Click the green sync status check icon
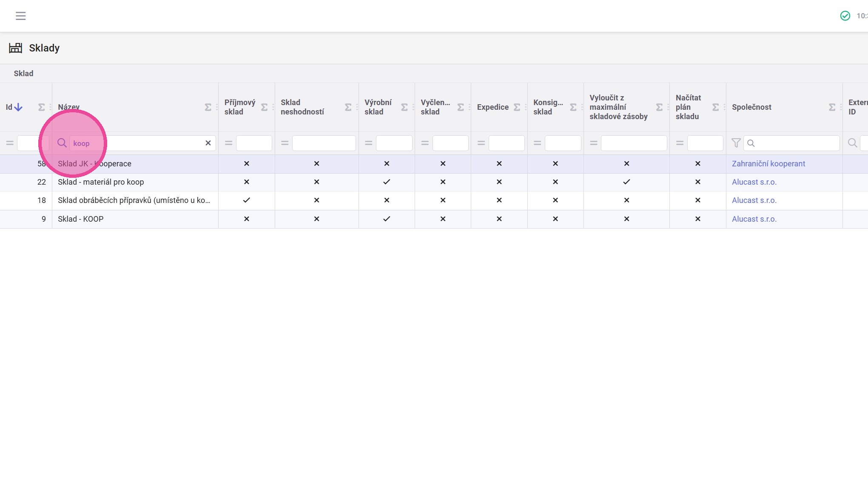Viewport: 868px width, 485px height. [845, 16]
